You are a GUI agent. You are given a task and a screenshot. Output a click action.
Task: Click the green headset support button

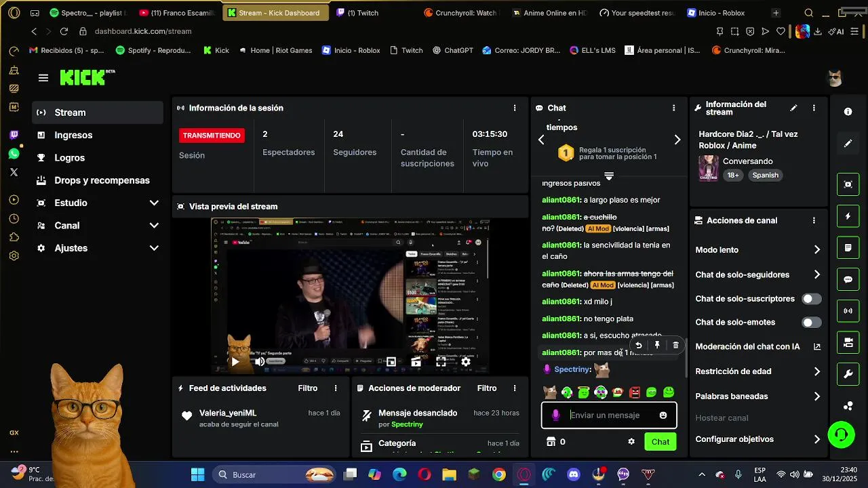841,434
